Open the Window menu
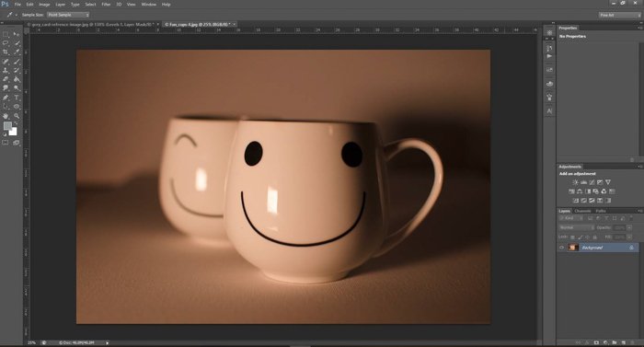 (149, 5)
